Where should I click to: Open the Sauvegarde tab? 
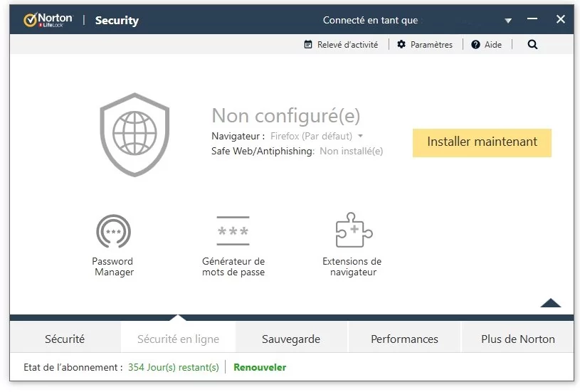[292, 339]
